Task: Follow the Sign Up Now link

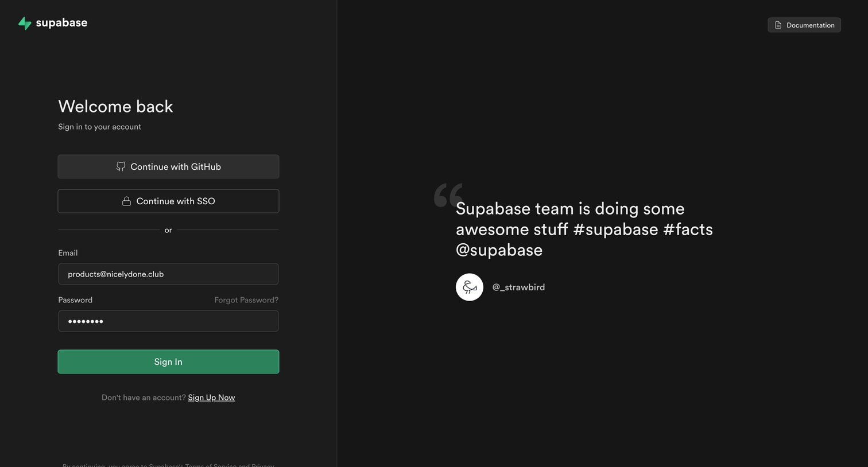Action: (x=211, y=398)
